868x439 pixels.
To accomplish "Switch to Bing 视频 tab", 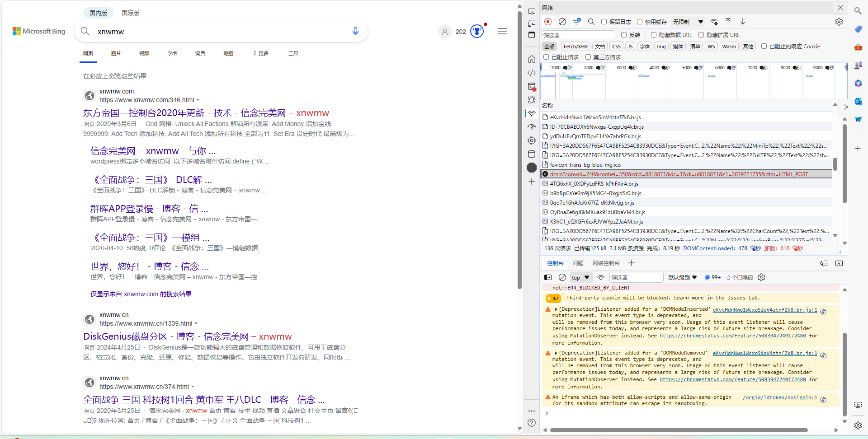I will coord(144,53).
